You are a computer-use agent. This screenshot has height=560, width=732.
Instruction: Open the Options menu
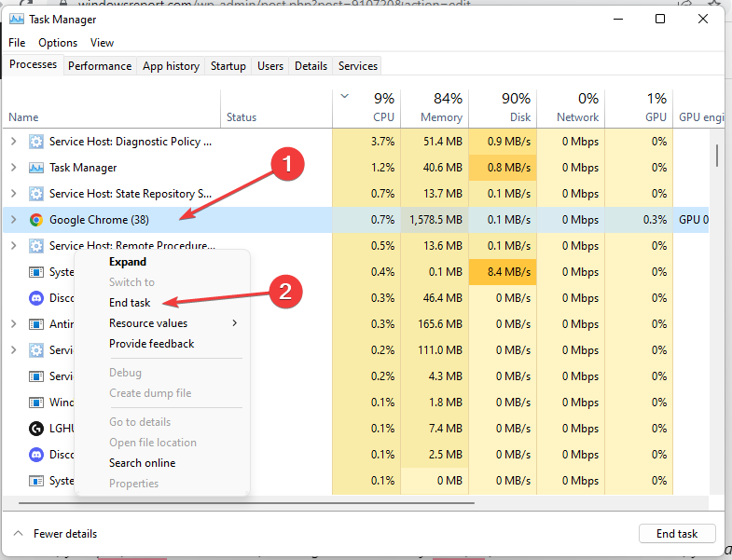[x=58, y=43]
